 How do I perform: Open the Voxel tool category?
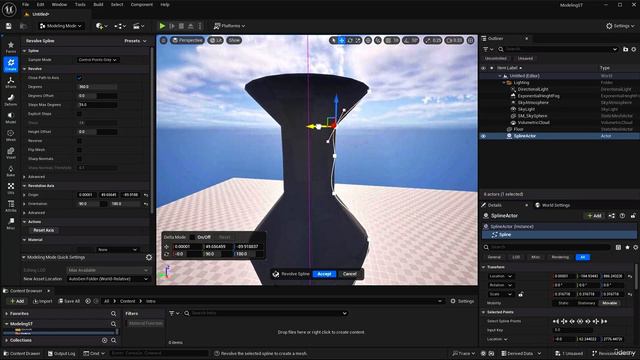click(11, 153)
